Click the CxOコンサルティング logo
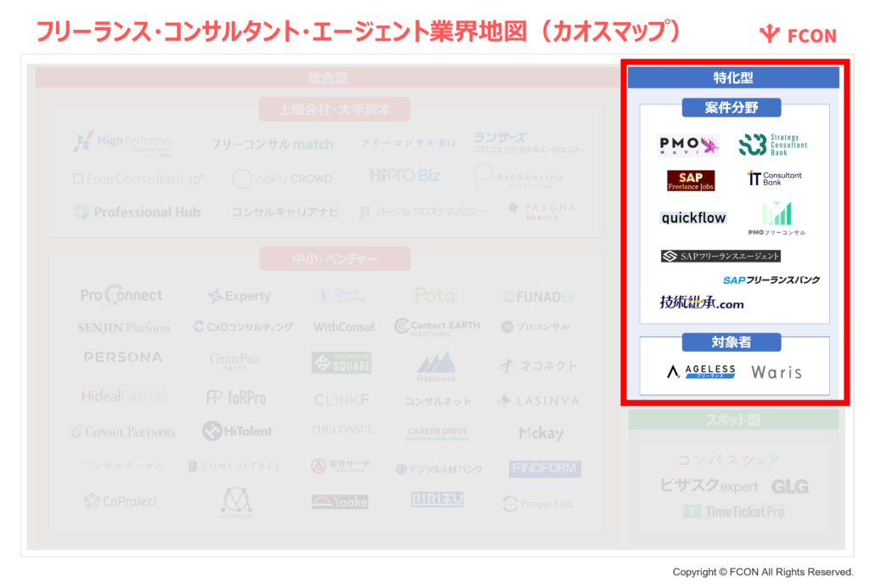 click(243, 327)
